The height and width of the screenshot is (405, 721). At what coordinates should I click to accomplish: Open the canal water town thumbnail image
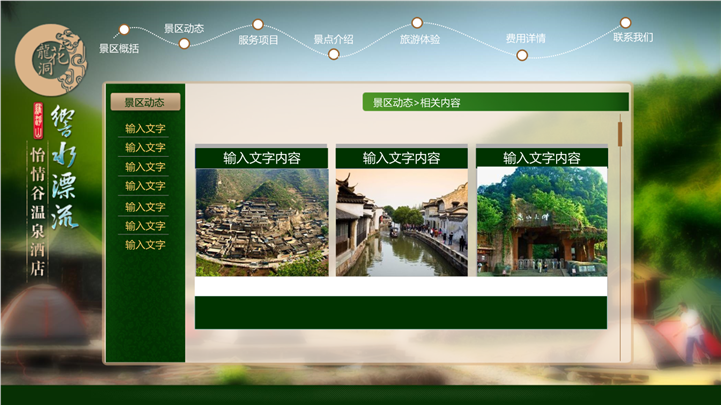click(x=401, y=221)
